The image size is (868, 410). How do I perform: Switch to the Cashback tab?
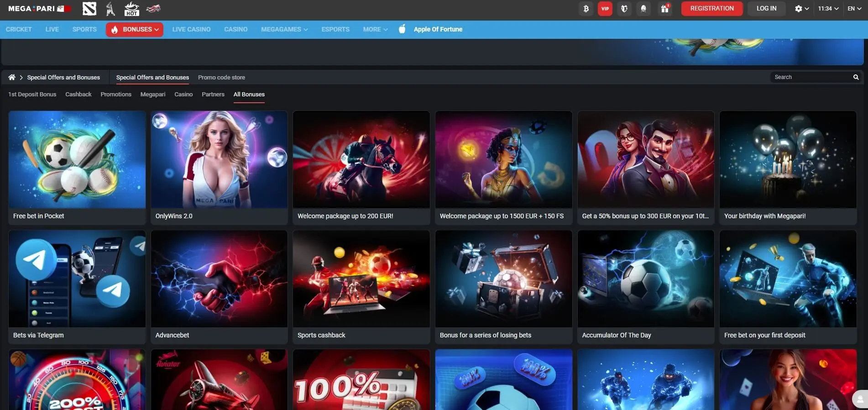click(78, 95)
